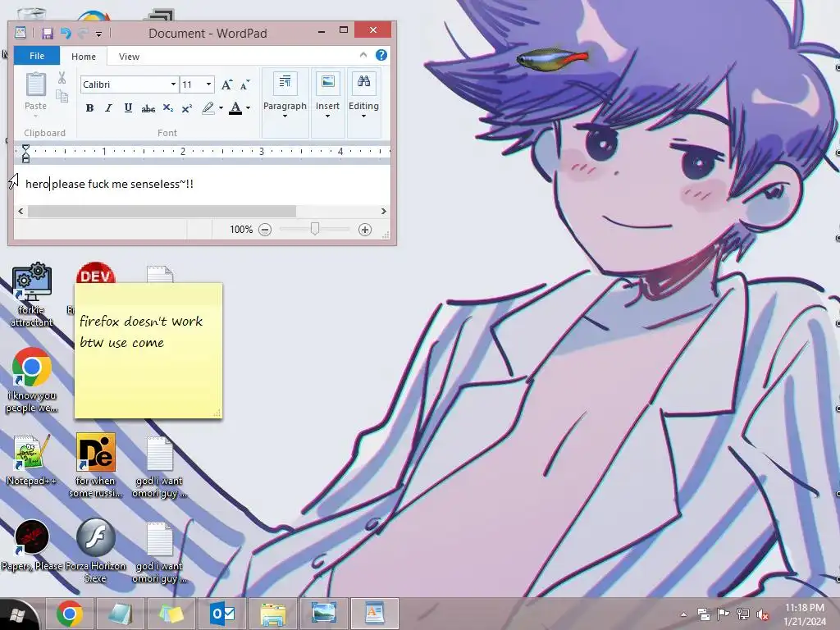Select the forkie attractant desktop icon
The height and width of the screenshot is (630, 840).
pyautogui.click(x=32, y=294)
